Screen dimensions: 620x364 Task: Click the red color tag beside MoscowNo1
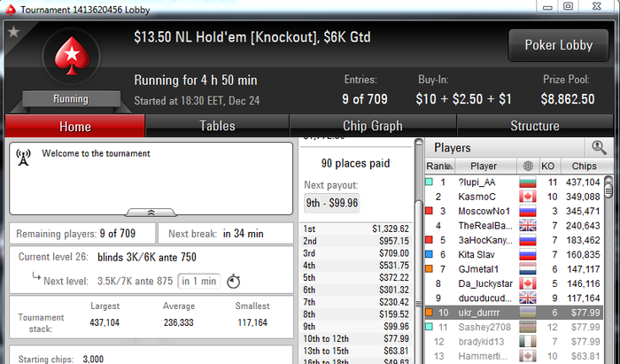pyautogui.click(x=429, y=211)
